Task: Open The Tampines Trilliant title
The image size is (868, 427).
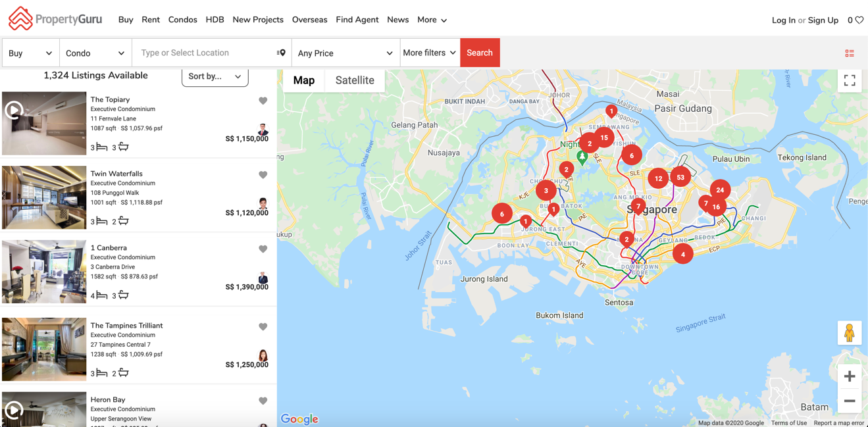Action: [x=126, y=326]
